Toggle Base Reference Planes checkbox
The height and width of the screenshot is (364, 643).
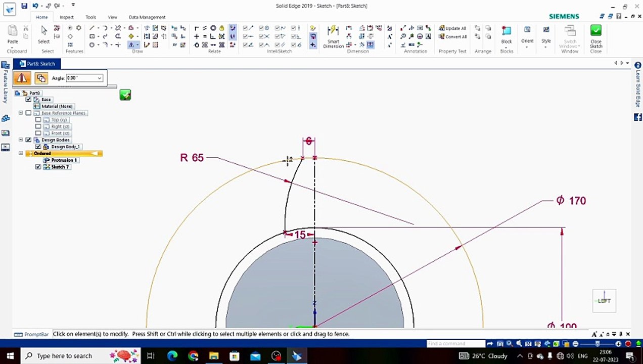[x=28, y=113]
